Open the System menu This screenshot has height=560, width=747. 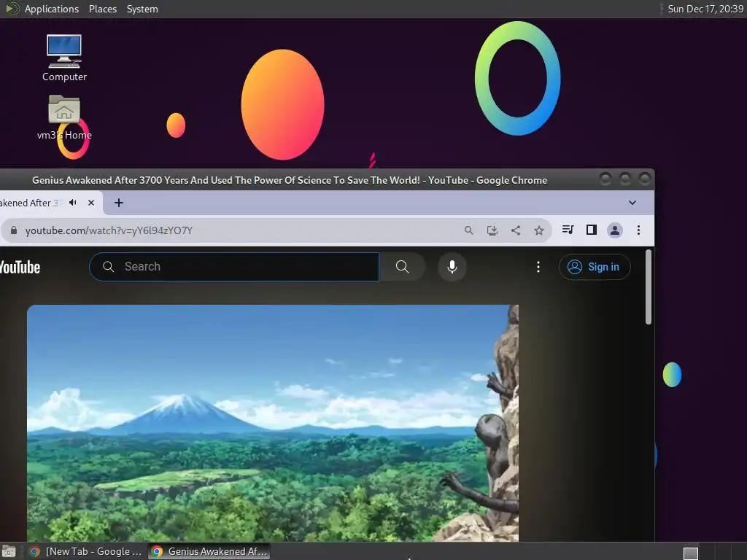[142, 9]
